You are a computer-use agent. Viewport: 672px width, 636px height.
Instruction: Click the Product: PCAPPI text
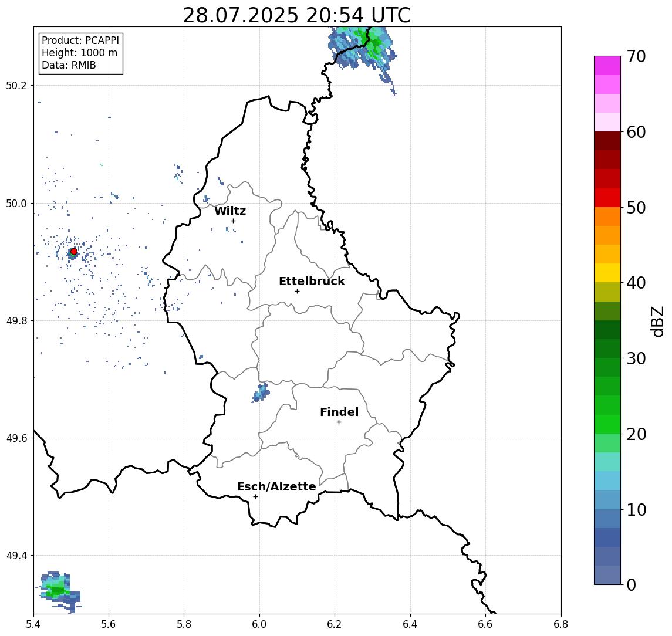point(80,40)
